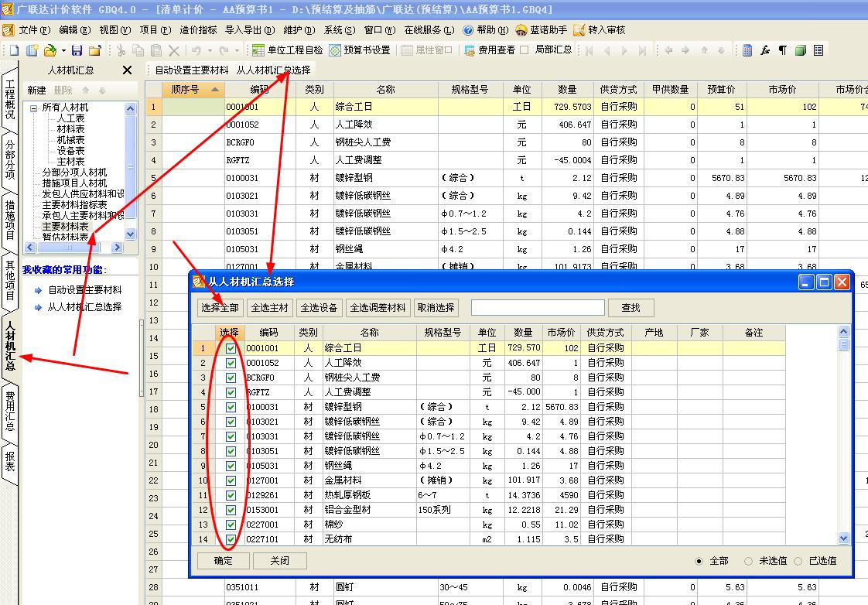Uncheck the 综合工日 row checkbox
Image resolution: width=868 pixels, height=605 pixels.
click(x=231, y=349)
